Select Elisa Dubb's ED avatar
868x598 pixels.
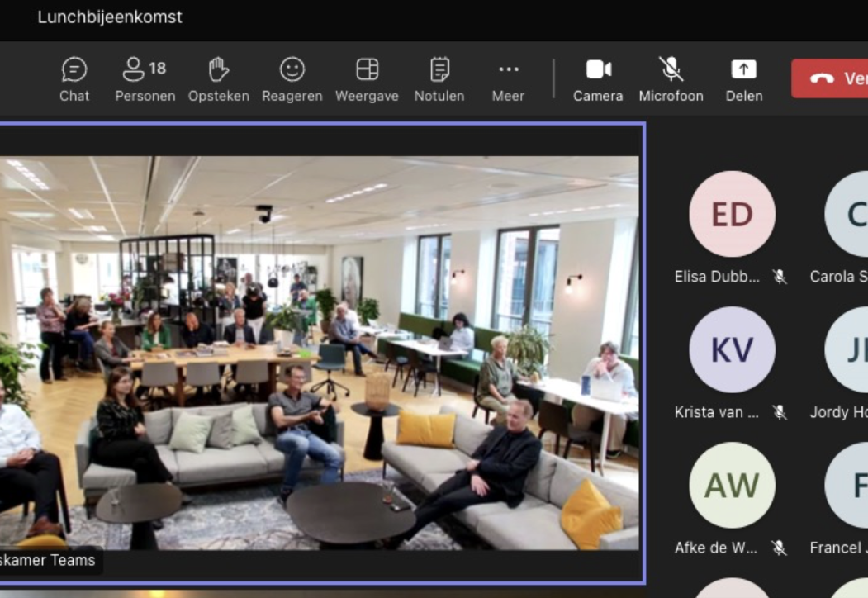pos(732,214)
